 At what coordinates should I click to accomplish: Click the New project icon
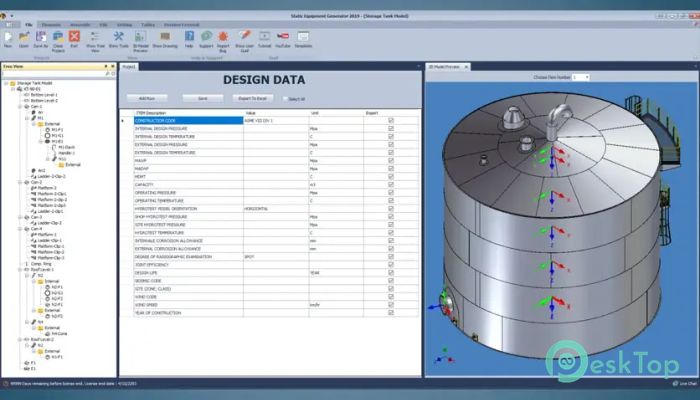(x=8, y=36)
